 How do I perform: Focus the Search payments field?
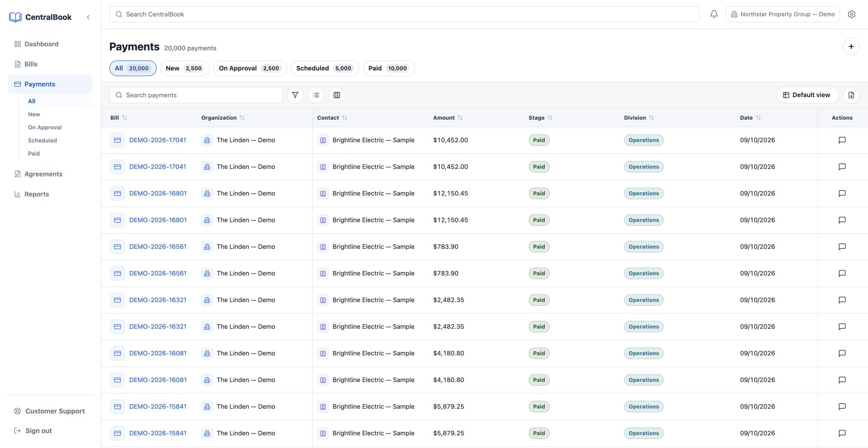coord(196,95)
